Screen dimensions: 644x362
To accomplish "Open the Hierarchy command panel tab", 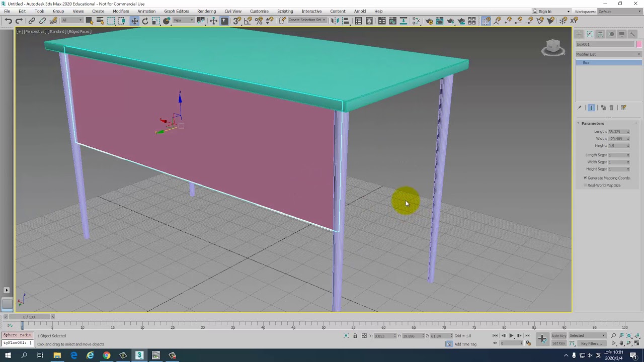I will pyautogui.click(x=601, y=34).
